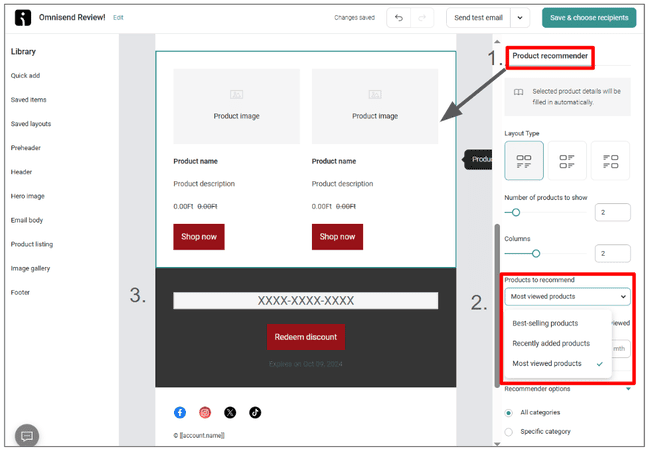Collapse the Recommender options section arrow
This screenshot has width=650, height=453.
(628, 389)
